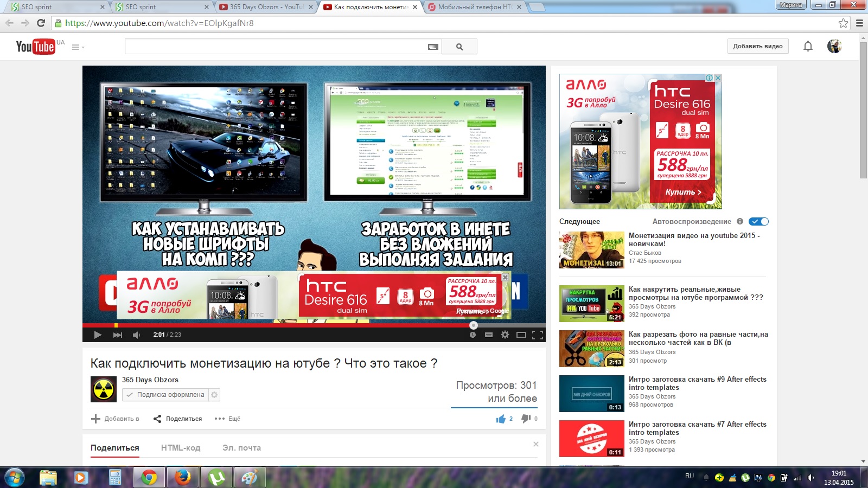Switch to the first SEO sprint tab
This screenshot has width=868, height=488.
click(x=57, y=7)
